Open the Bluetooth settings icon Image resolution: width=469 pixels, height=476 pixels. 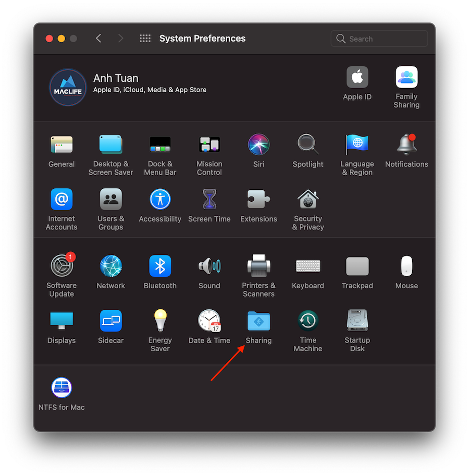click(x=160, y=266)
